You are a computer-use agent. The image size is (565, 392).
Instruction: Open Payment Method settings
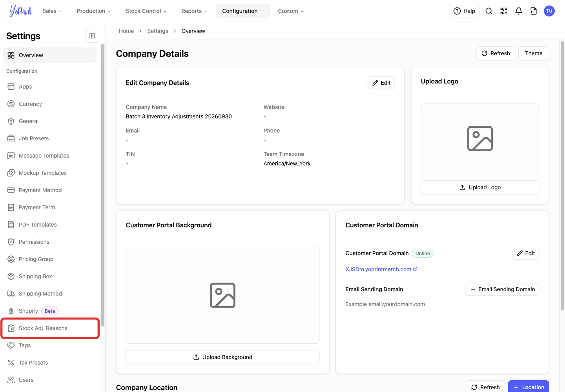[x=50, y=190]
